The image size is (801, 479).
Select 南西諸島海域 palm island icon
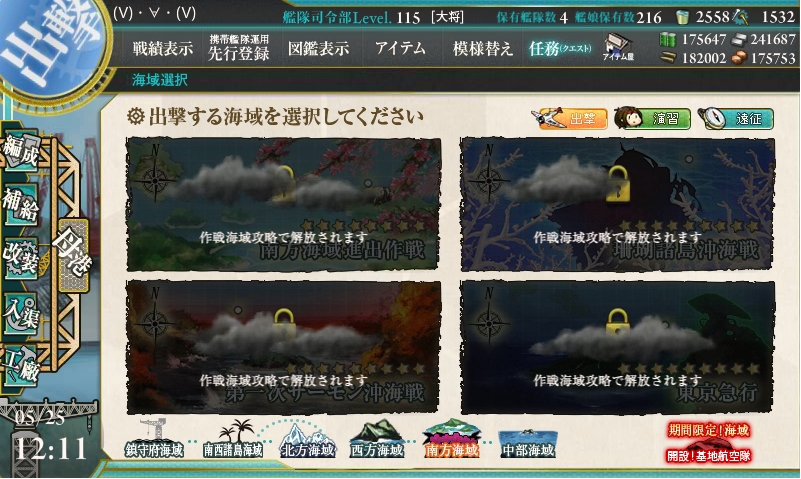pyautogui.click(x=233, y=438)
